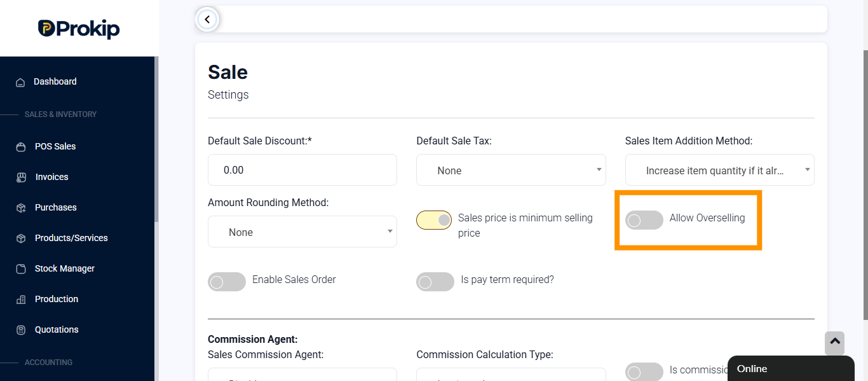Click the Invoices sidebar icon
The image size is (868, 381).
[21, 177]
